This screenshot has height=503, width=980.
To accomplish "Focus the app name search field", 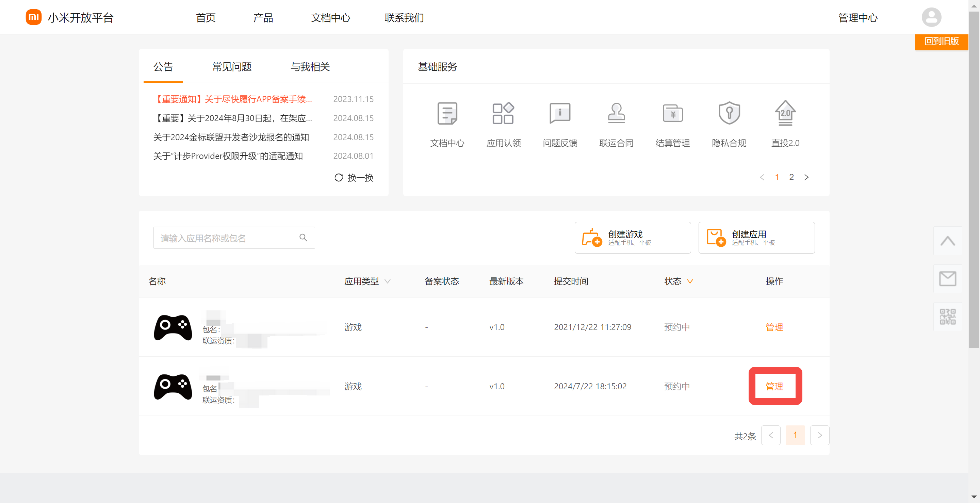I will (234, 238).
